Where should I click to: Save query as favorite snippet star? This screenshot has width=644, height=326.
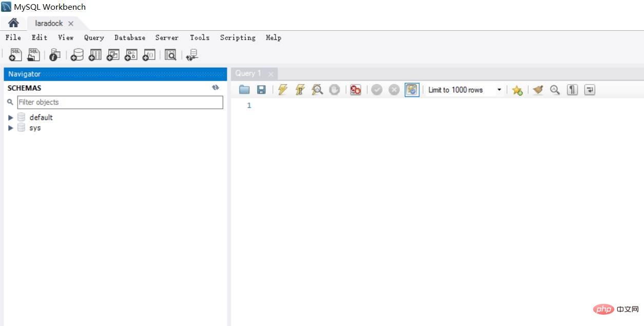517,90
